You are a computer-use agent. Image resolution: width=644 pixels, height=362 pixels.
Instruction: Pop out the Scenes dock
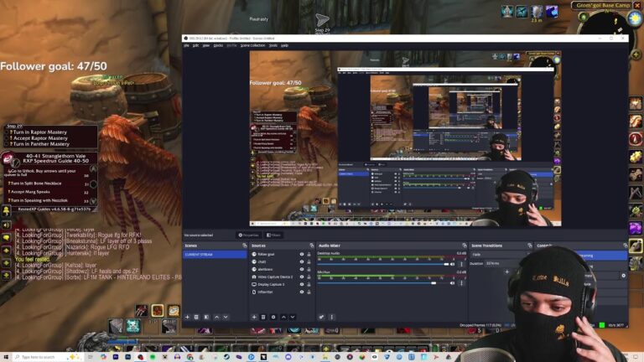pos(245,246)
